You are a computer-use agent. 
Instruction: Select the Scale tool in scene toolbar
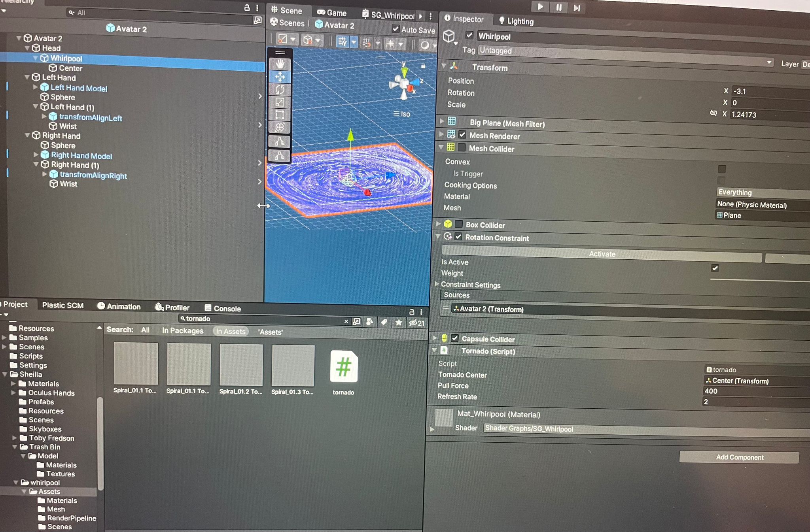pos(280,102)
